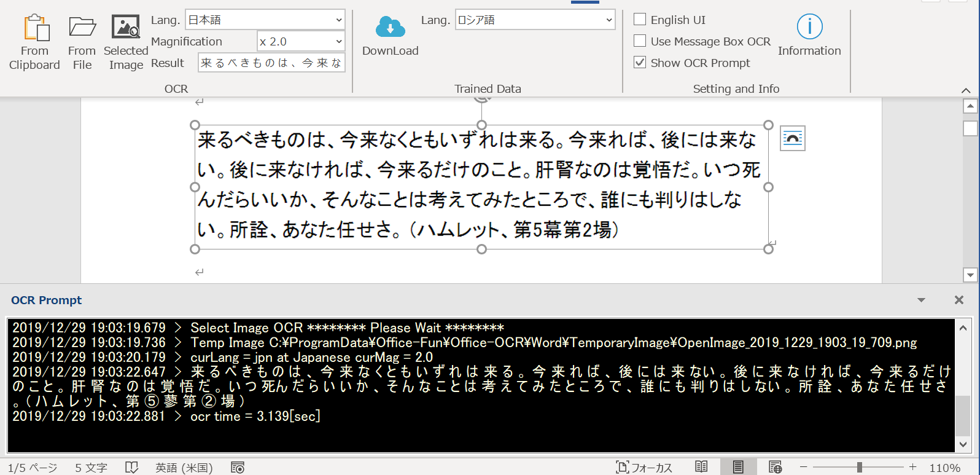Click OCR Prompt scrollbar down arrow
The height and width of the screenshot is (475, 980).
click(x=963, y=445)
